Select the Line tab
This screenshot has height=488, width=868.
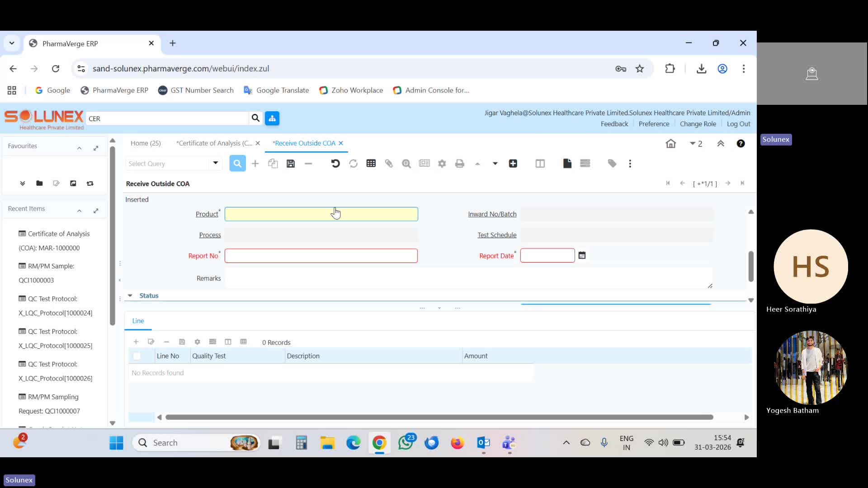pyautogui.click(x=138, y=321)
